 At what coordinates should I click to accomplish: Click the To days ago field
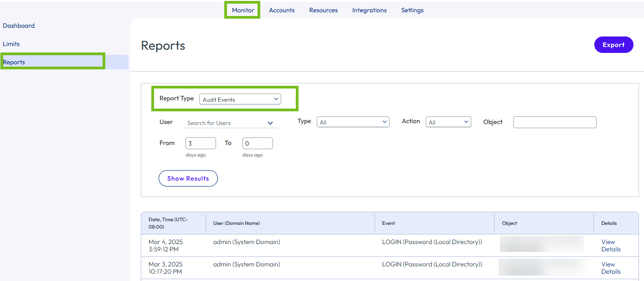point(258,143)
